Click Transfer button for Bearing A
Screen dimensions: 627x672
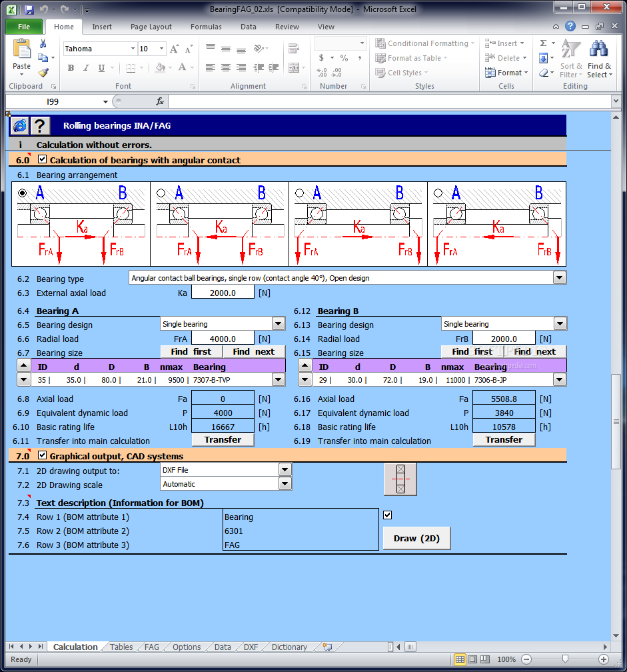[x=223, y=440]
